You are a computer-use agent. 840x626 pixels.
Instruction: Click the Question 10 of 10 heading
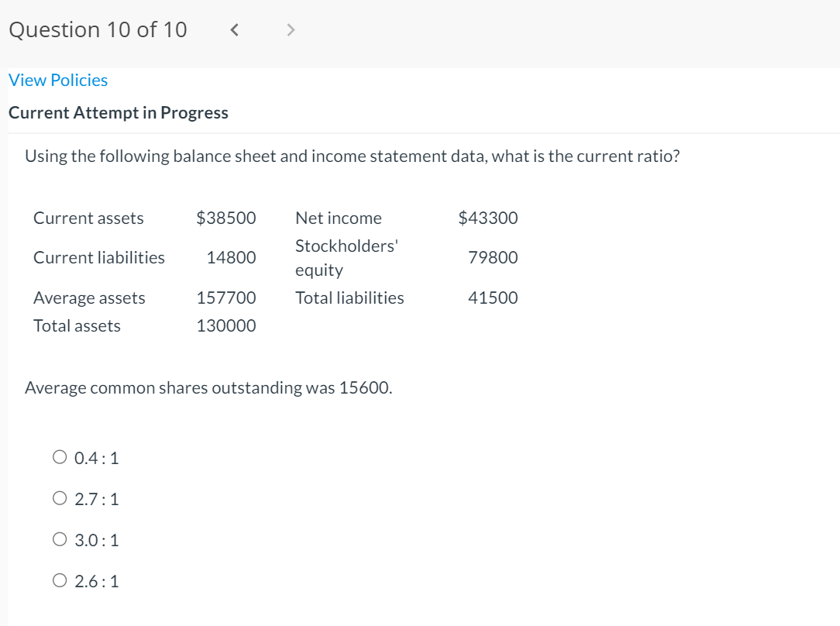pos(97,29)
